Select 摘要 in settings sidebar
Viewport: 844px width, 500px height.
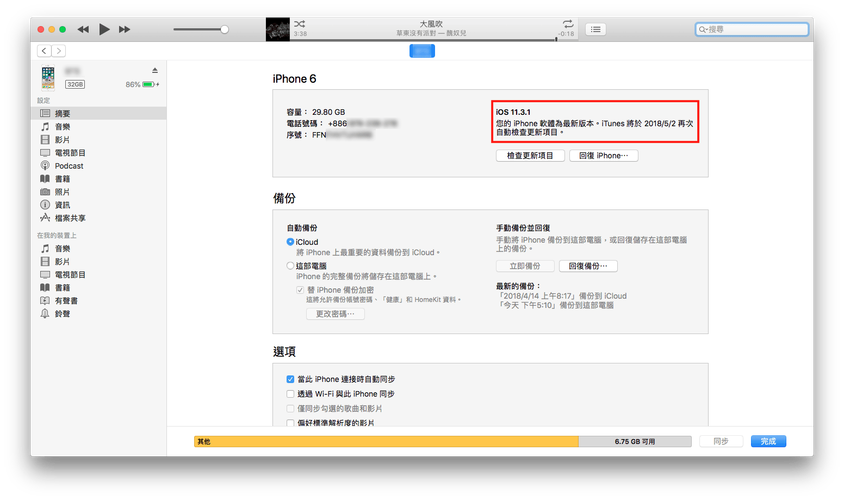point(99,113)
